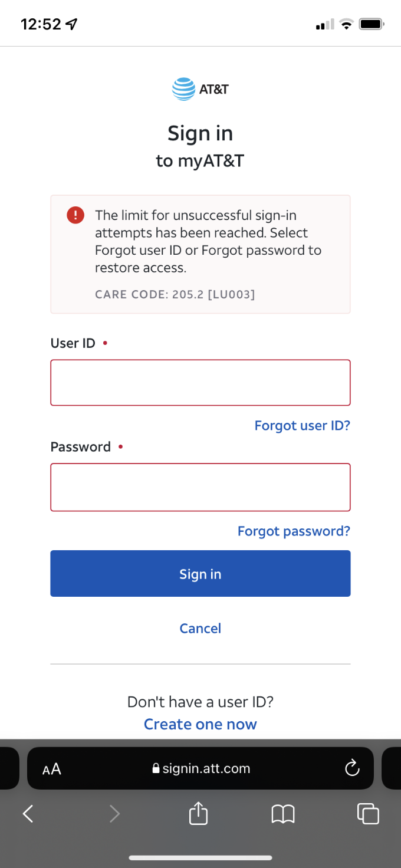Open bookmarks with the book icon
The height and width of the screenshot is (868, 401).
tap(283, 814)
